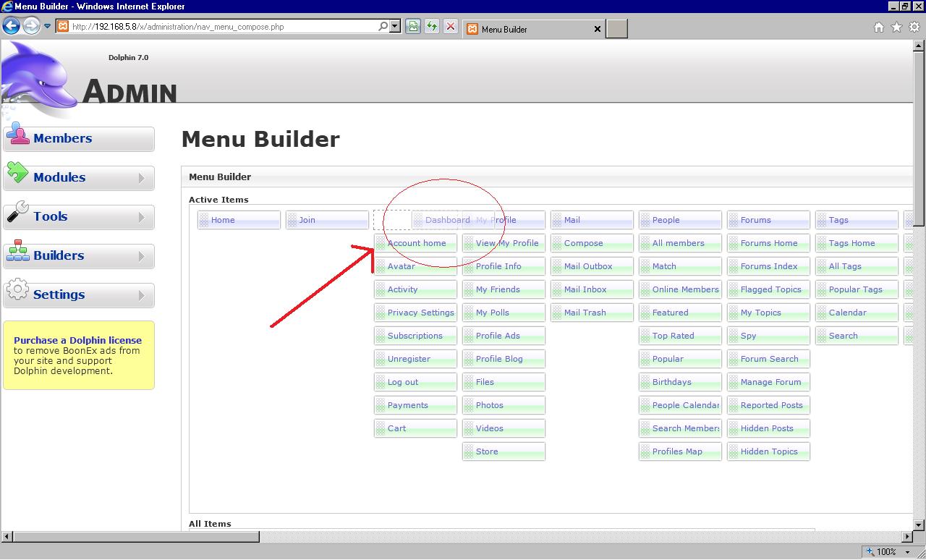Click the address bar search magnifier
The width and height of the screenshot is (926, 560).
click(x=383, y=27)
